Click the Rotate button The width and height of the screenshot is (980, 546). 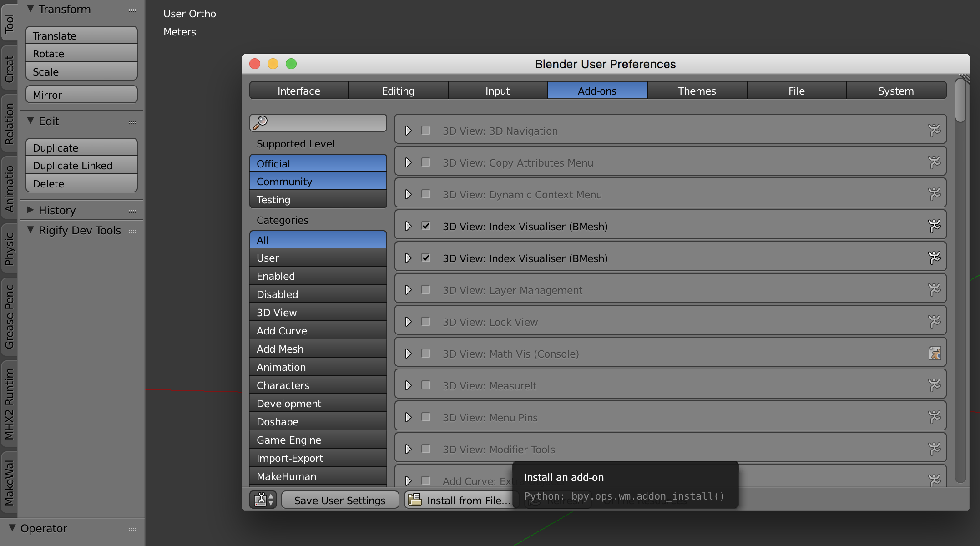point(82,53)
